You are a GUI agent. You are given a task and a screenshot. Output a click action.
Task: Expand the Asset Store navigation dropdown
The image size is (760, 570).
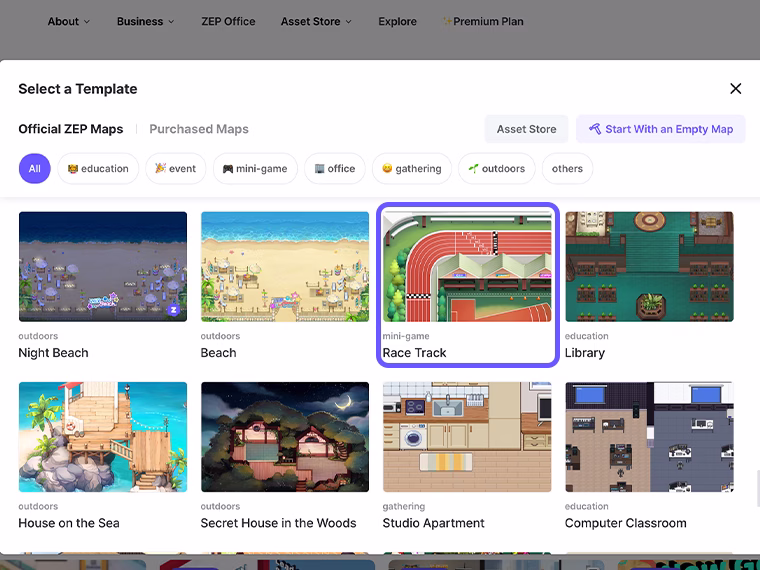click(316, 21)
